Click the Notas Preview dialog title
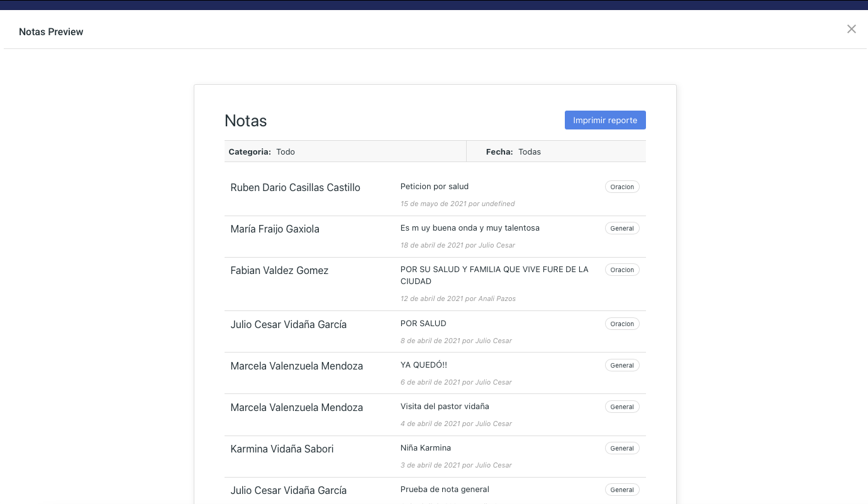The image size is (868, 504). click(x=51, y=31)
